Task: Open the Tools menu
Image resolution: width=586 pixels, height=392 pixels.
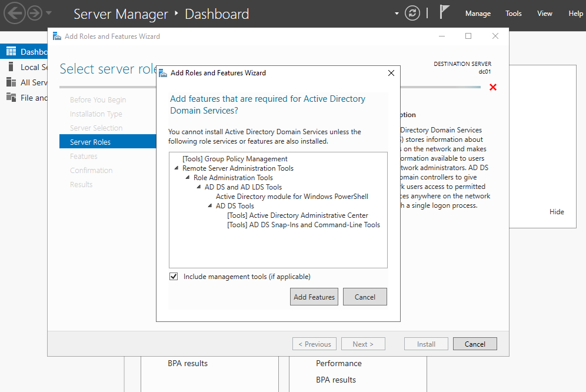Action: coord(513,14)
